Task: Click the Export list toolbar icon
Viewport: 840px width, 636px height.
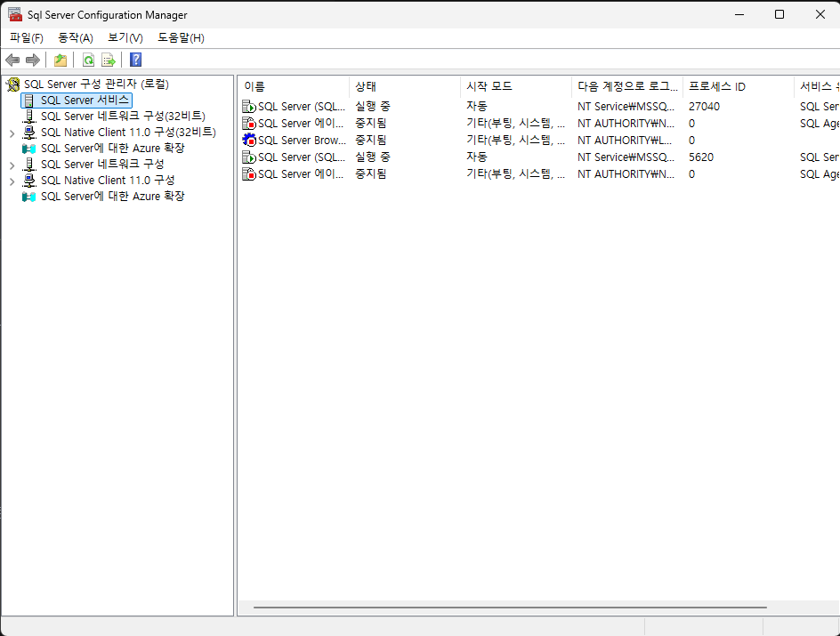Action: 109,60
